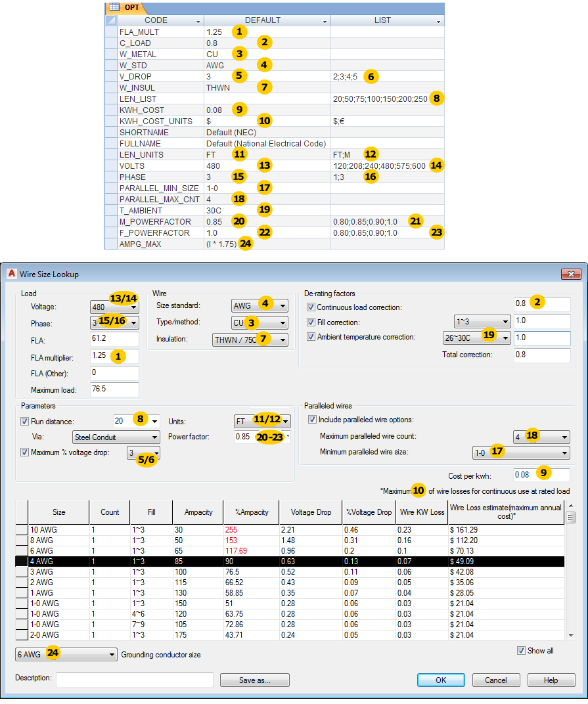Click the Continuous load correction value field
This screenshot has height=704, width=588.
point(542,304)
